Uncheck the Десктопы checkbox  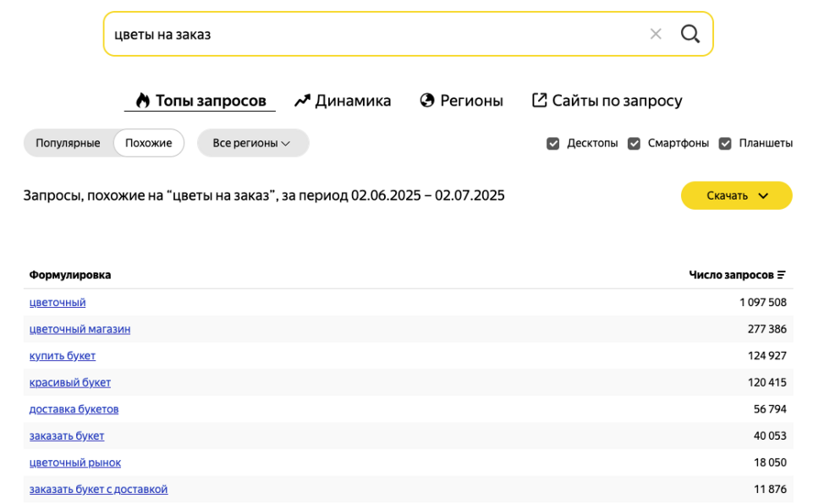[553, 143]
